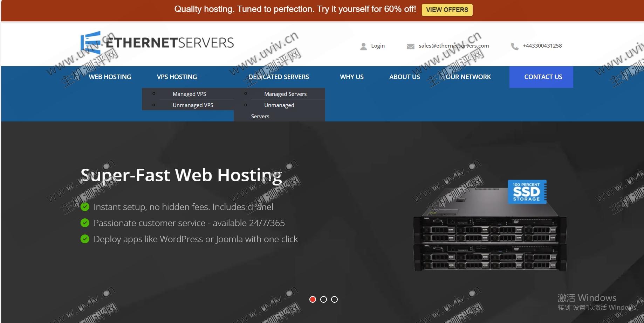644x323 pixels.
Task: Click the green checkmark beside Passionate customer service
Action: pyautogui.click(x=85, y=223)
